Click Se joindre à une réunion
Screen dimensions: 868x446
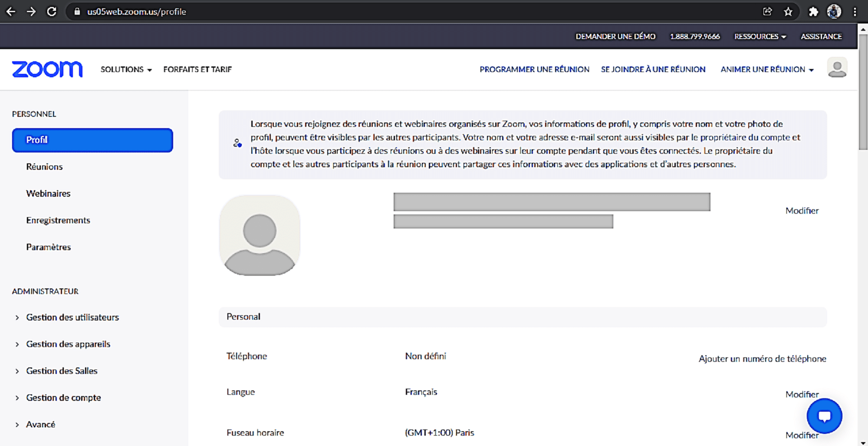pyautogui.click(x=653, y=69)
